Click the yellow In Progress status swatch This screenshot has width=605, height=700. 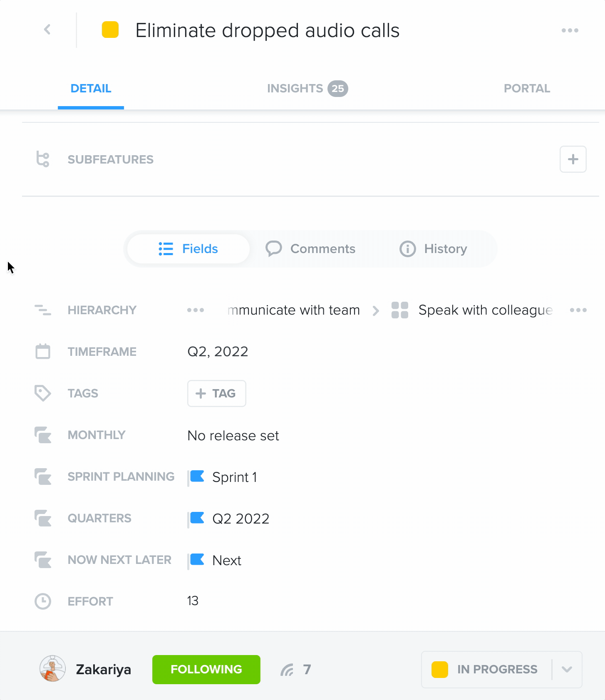[x=440, y=670]
